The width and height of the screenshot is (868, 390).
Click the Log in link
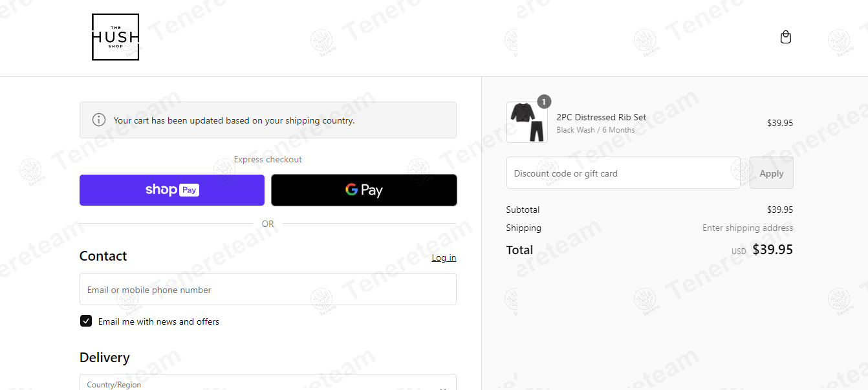(444, 257)
